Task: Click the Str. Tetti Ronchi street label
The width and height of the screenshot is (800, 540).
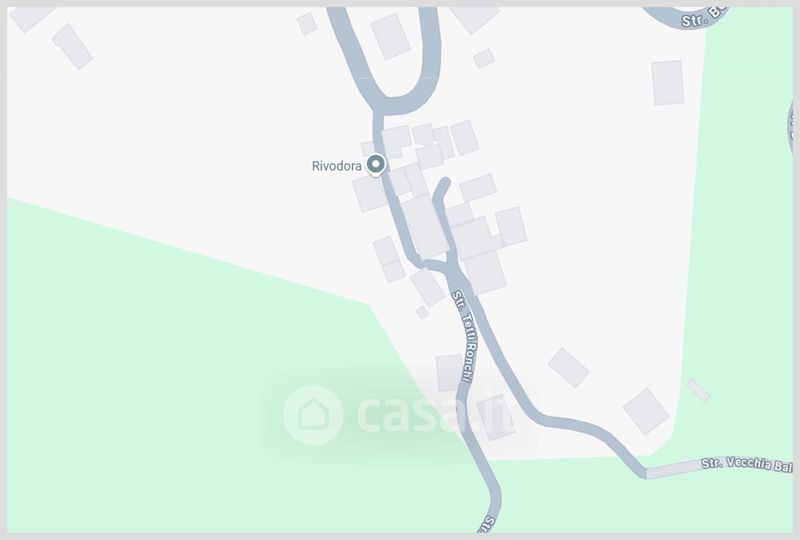Action: tap(463, 336)
